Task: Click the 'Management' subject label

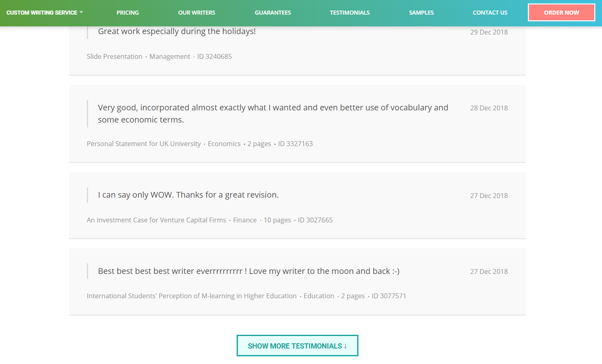Action: coord(170,56)
